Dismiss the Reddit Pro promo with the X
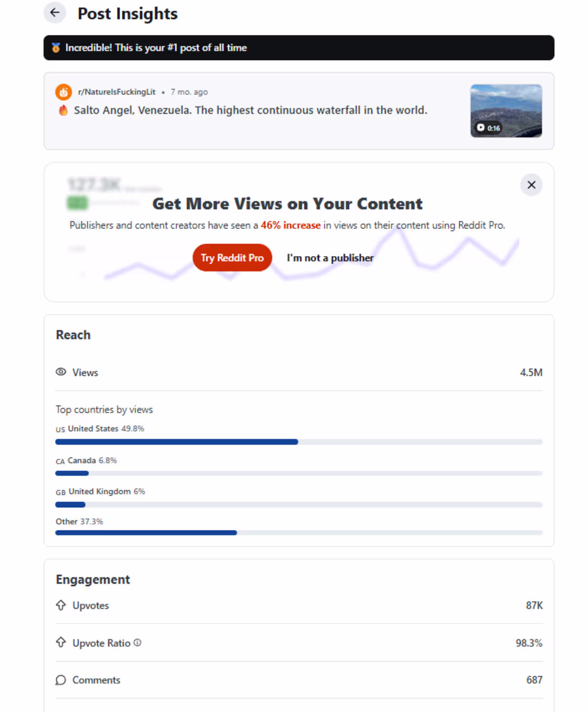Viewport: 588px width, 712px height. tap(531, 185)
